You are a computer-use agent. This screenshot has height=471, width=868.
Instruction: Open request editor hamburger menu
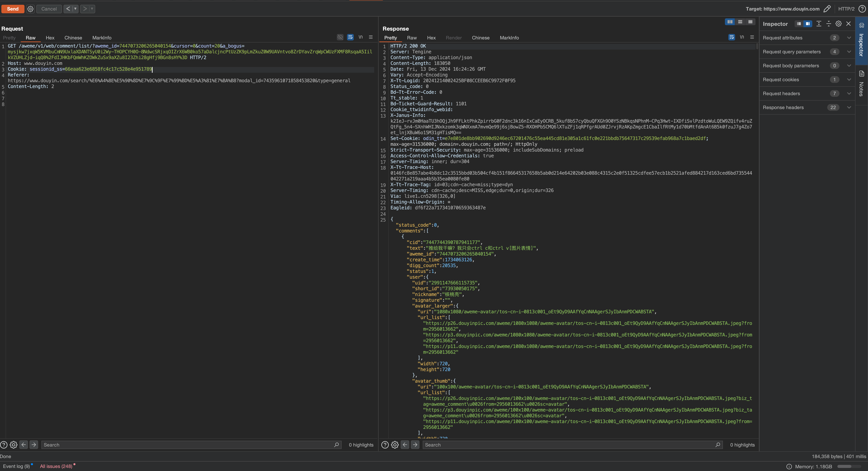coord(371,37)
